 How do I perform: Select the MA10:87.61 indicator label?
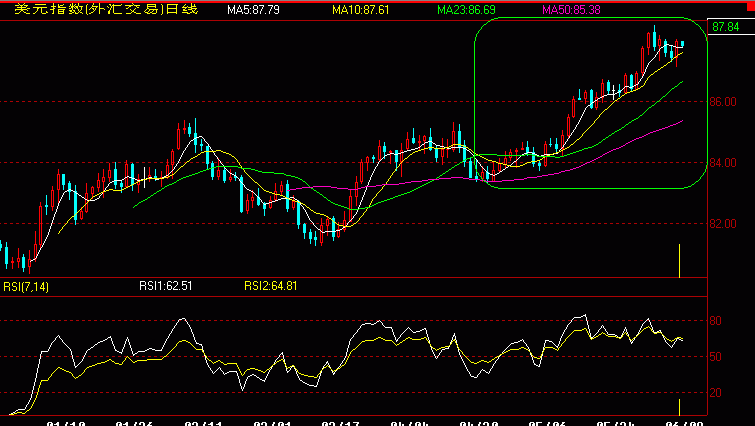point(361,10)
